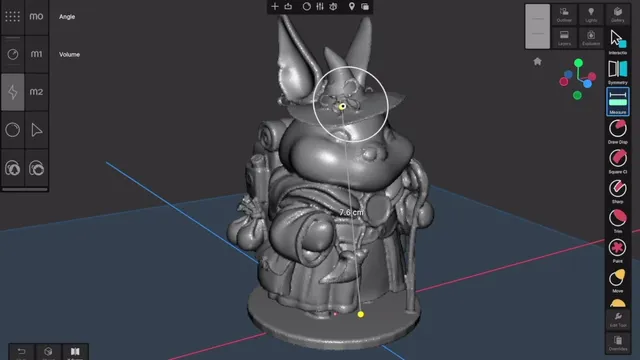This screenshot has width=640, height=360.
Task: Toggle the Symmetry tool
Action: (x=618, y=71)
